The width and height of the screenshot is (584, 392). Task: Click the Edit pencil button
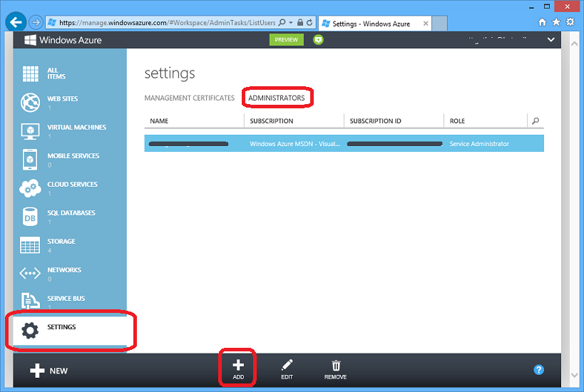pyautogui.click(x=287, y=369)
